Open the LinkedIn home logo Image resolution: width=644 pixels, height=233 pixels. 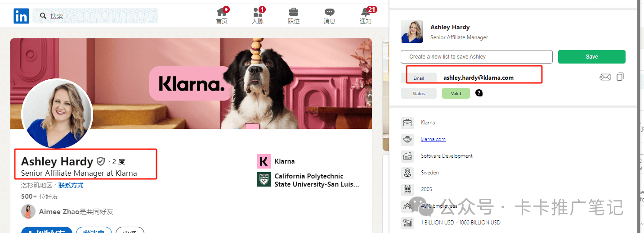pos(21,16)
